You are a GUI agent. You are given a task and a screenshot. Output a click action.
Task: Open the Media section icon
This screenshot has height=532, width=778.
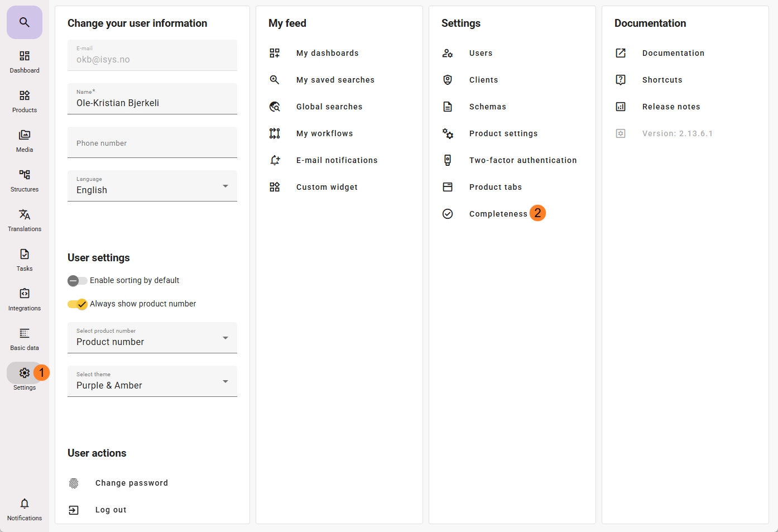[x=25, y=135]
